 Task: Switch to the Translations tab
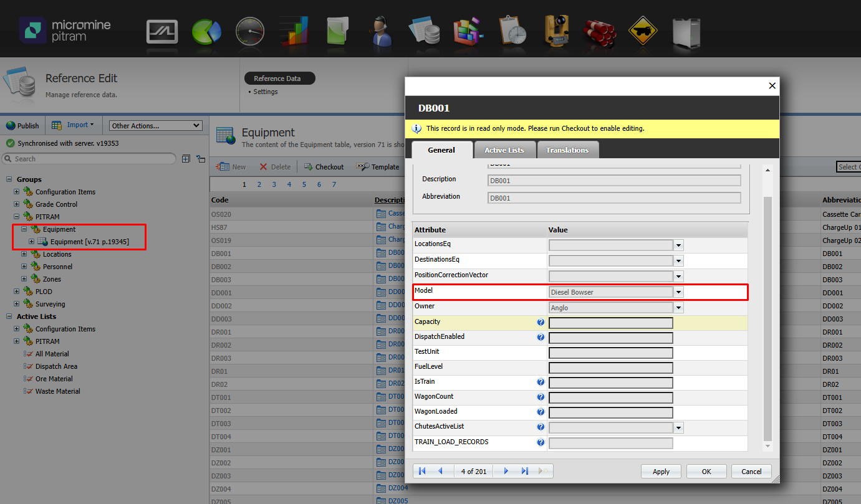tap(568, 149)
